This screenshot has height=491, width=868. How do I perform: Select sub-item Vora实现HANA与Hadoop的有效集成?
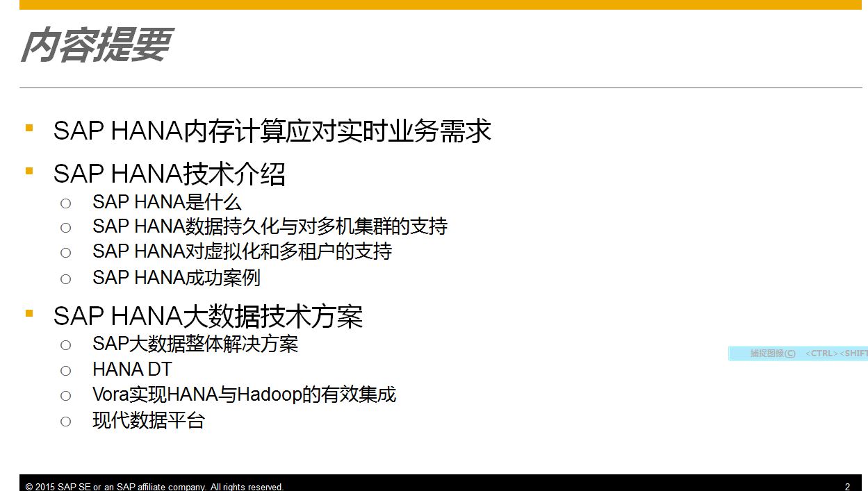(244, 394)
